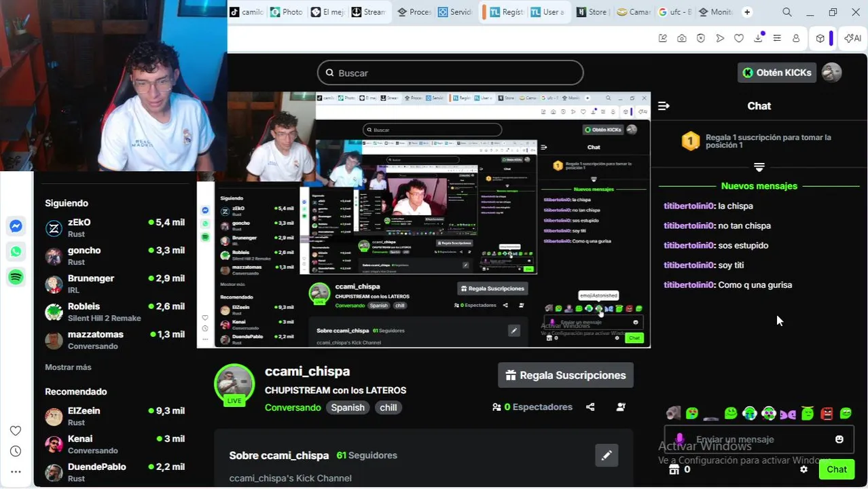Open Messenger in the browser sidebar
The image size is (868, 489).
(x=16, y=226)
